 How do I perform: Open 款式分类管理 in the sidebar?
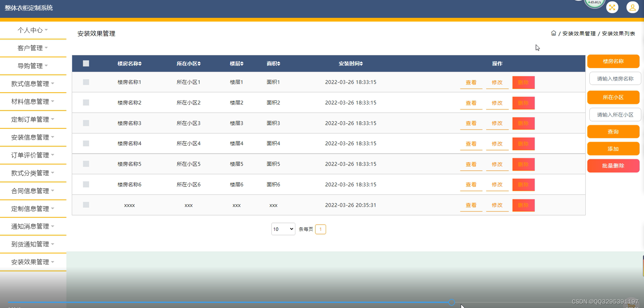33,173
